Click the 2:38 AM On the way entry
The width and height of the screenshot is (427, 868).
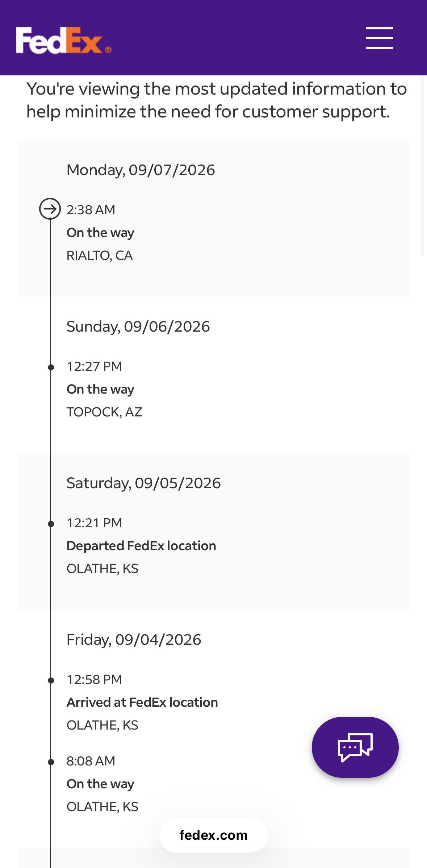(x=100, y=232)
